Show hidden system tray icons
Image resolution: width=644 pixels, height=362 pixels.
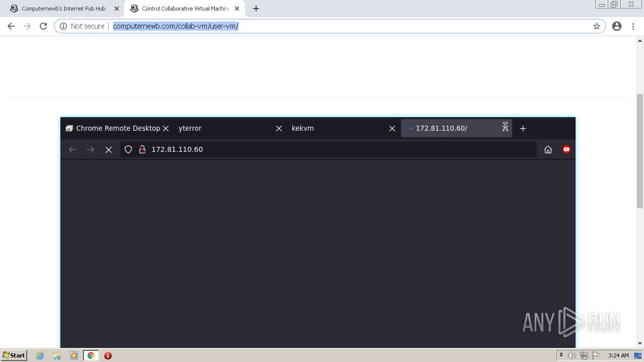tap(561, 355)
